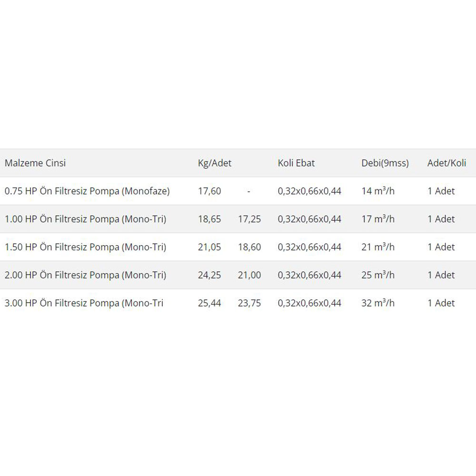The image size is (476, 476).
Task: Click the 23,75 weight value
Action: tap(249, 303)
